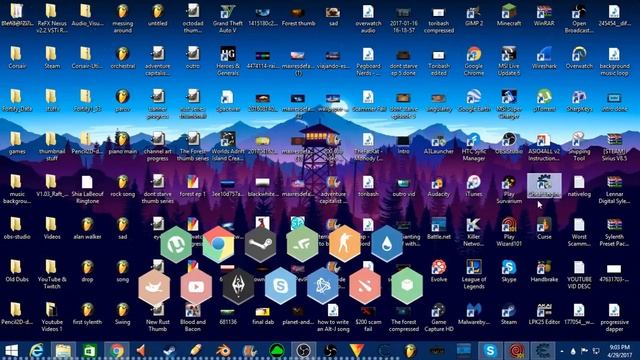Open the WinRAR desktop shortcut
Image resolution: width=640 pixels, height=360 pixels.
[x=544, y=16]
